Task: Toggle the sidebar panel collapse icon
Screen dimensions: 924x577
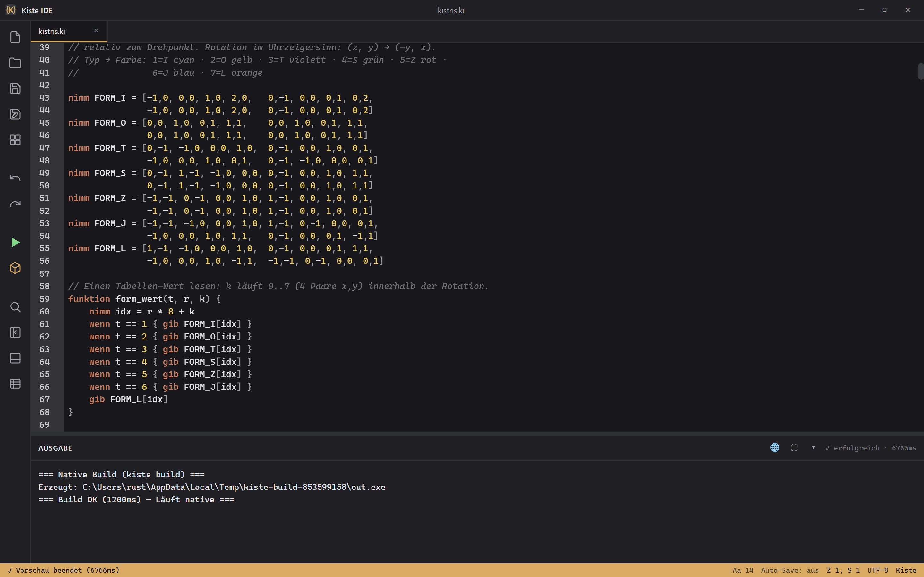Action: [x=15, y=332]
